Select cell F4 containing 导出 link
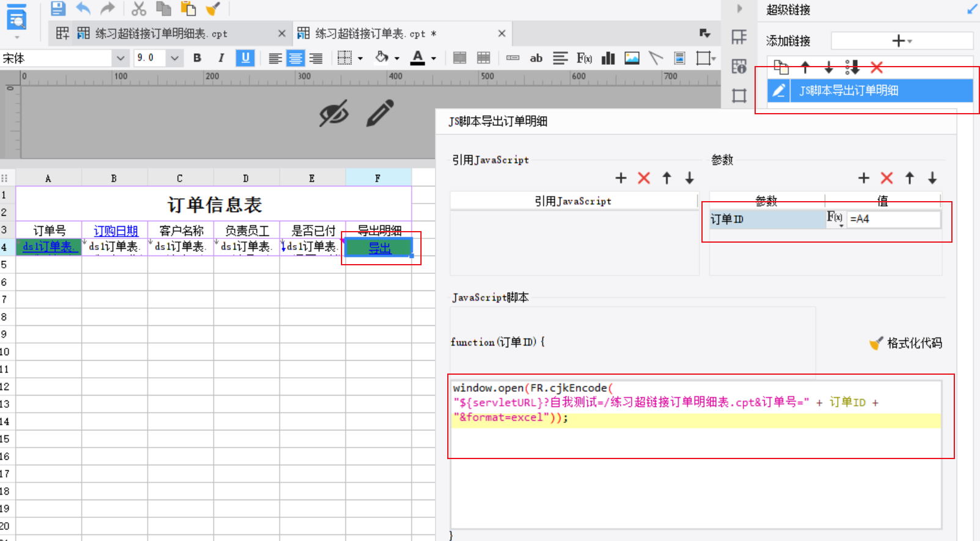This screenshot has height=541, width=980. 379,248
